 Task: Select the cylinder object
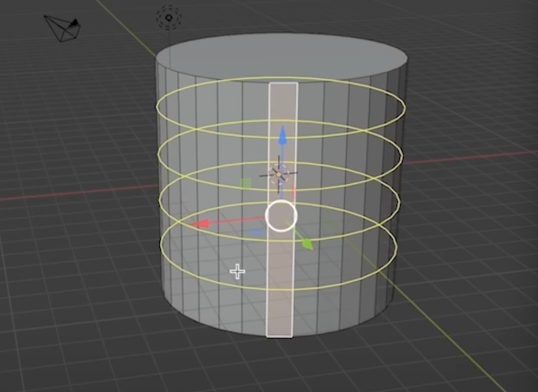point(198,169)
